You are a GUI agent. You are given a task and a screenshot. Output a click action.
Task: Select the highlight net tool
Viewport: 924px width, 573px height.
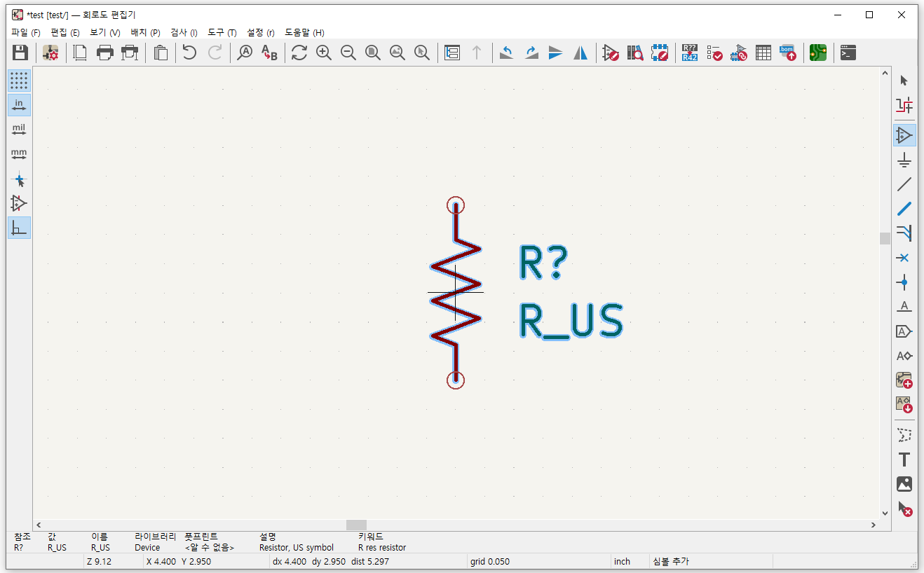tap(904, 105)
